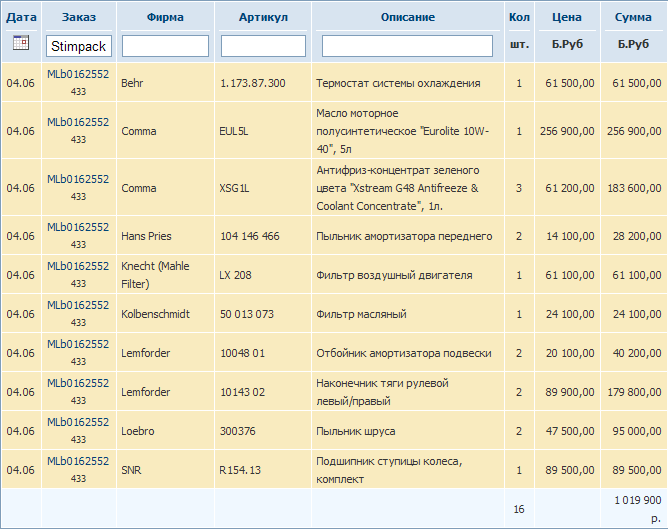Sort by the Фирма column header

point(165,17)
